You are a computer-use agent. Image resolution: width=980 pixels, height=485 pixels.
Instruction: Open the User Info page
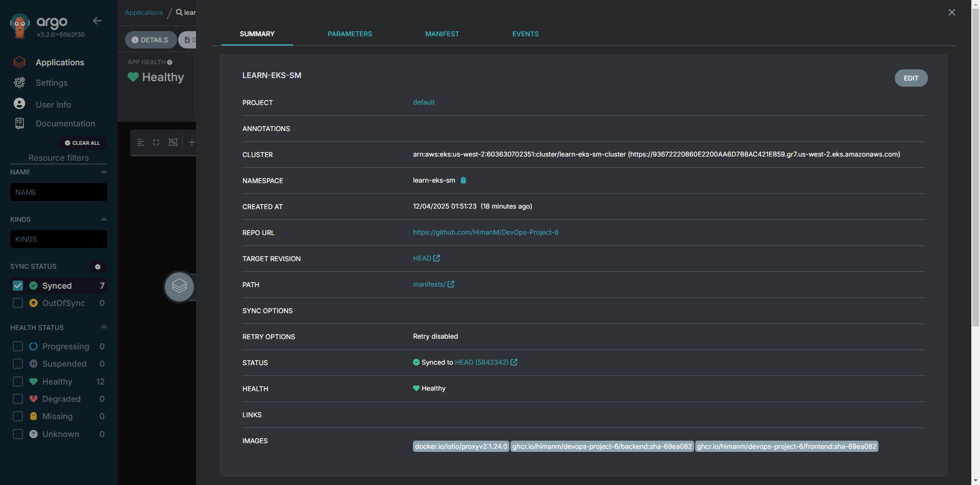53,104
